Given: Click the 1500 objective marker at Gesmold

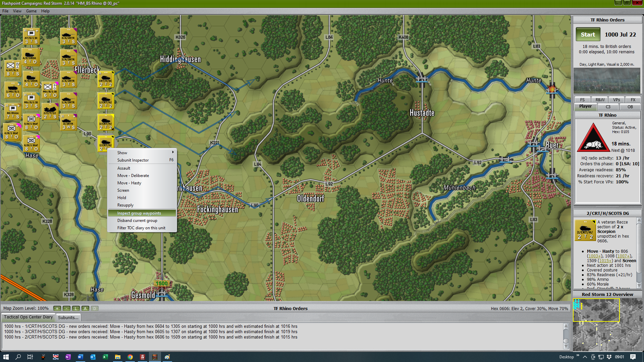Looking at the screenshot, I should coord(161,284).
